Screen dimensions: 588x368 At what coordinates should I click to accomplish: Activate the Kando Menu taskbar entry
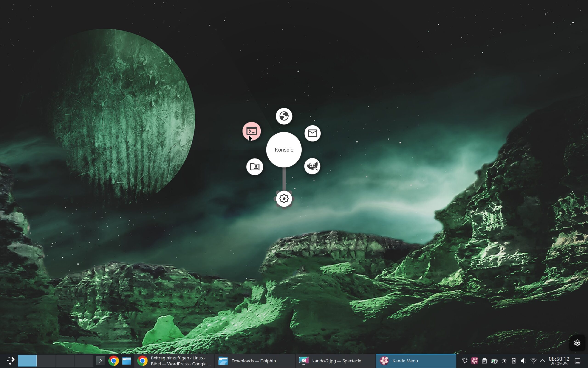[416, 361]
